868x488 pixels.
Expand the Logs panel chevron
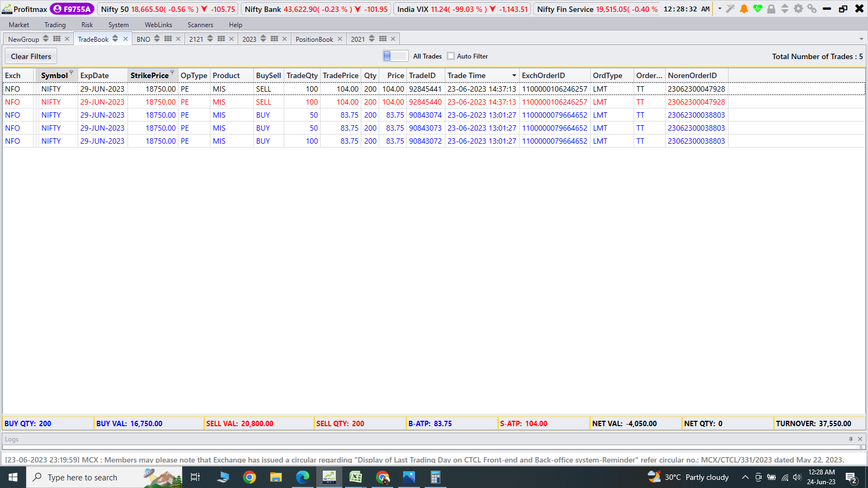coord(860,447)
